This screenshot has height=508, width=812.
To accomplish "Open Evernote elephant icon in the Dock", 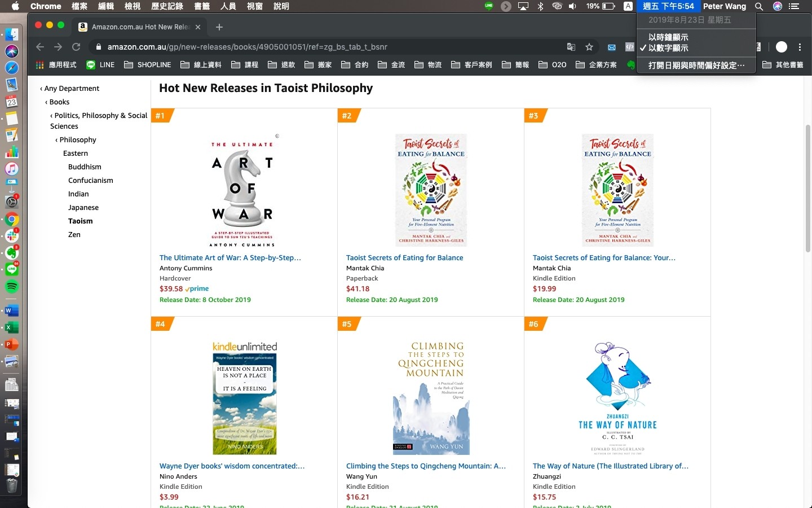I will [x=12, y=253].
